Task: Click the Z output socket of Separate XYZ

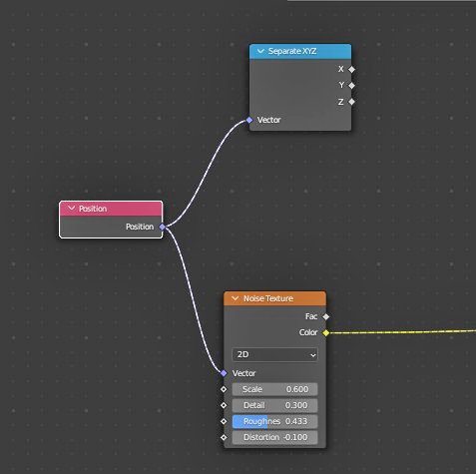Action: pos(351,102)
